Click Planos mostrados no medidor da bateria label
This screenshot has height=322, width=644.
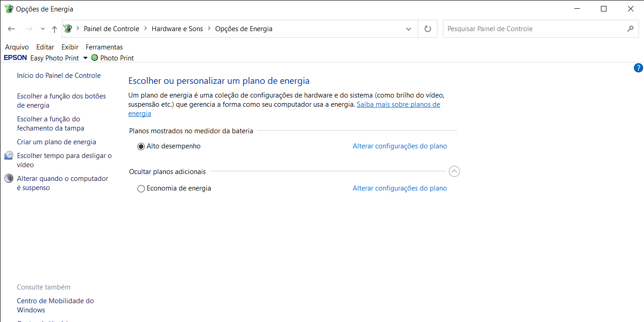point(191,131)
